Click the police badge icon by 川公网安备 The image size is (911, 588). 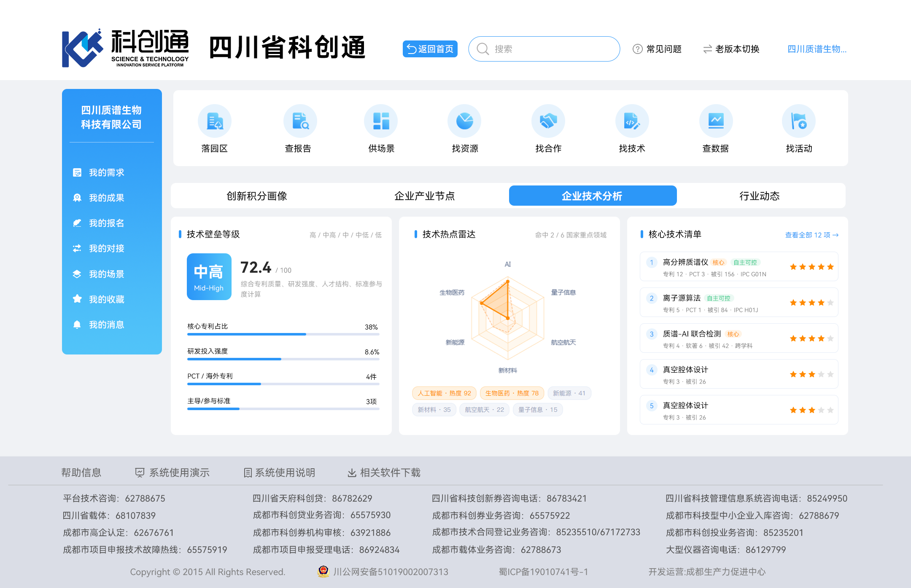click(323, 572)
